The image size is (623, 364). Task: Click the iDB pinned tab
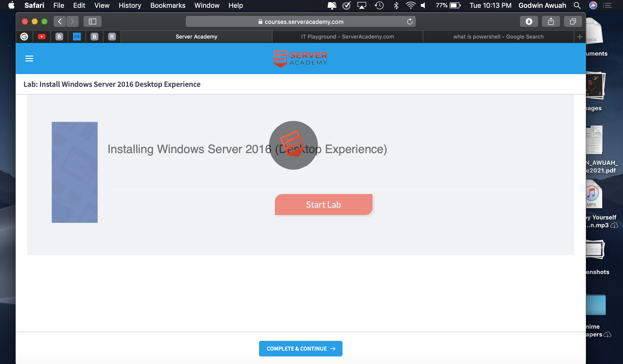tap(77, 37)
